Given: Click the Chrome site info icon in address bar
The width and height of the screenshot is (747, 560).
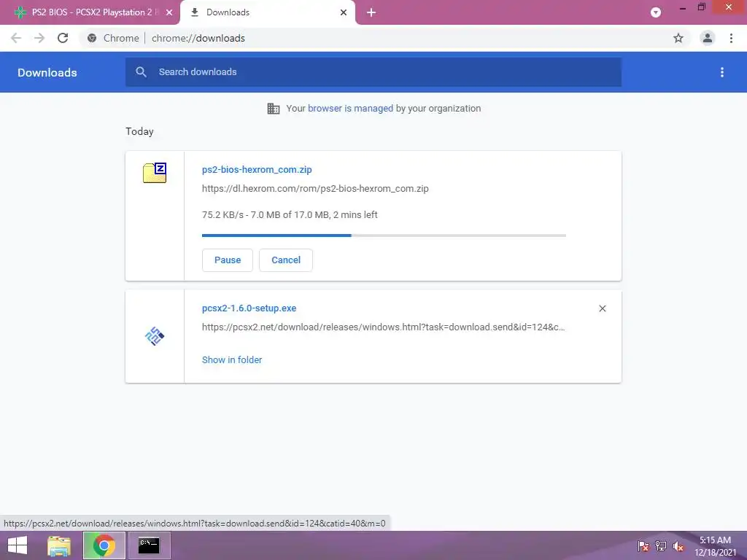Looking at the screenshot, I should (92, 38).
